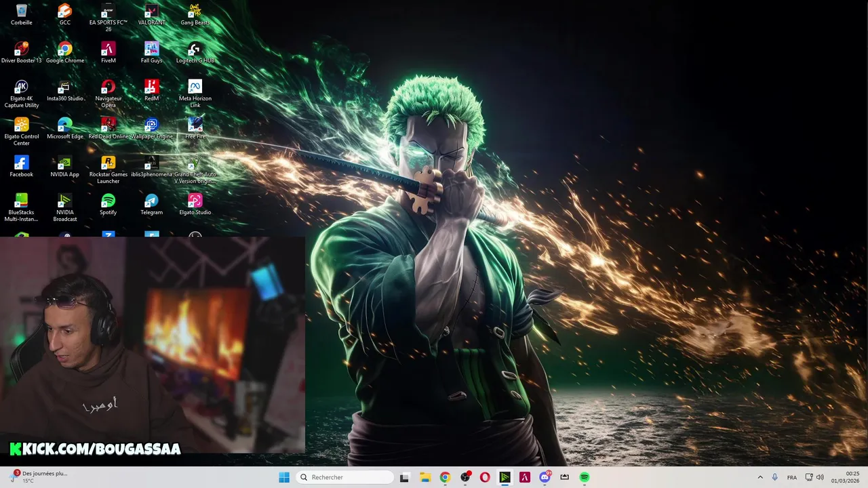868x488 pixels.
Task: Open network settings from the tray
Action: pyautogui.click(x=809, y=477)
